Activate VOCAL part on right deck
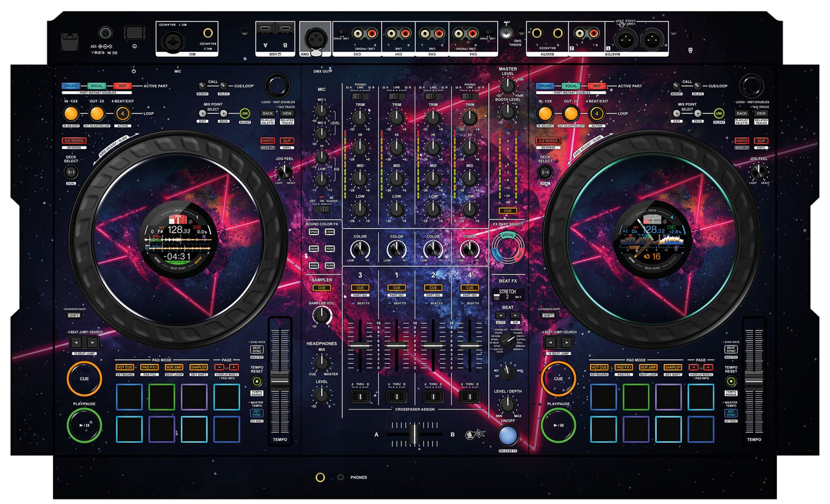This screenshot has height=504, width=830. pos(571,86)
